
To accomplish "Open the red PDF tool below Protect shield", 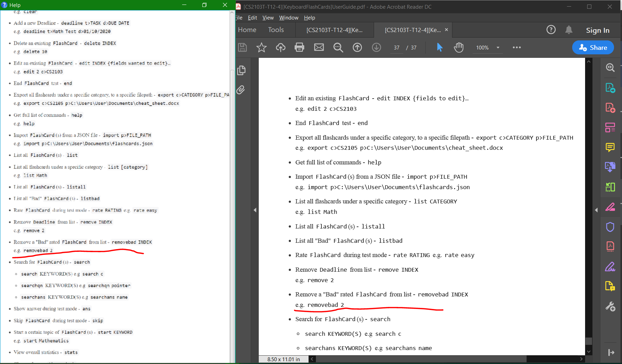I will (x=610, y=247).
